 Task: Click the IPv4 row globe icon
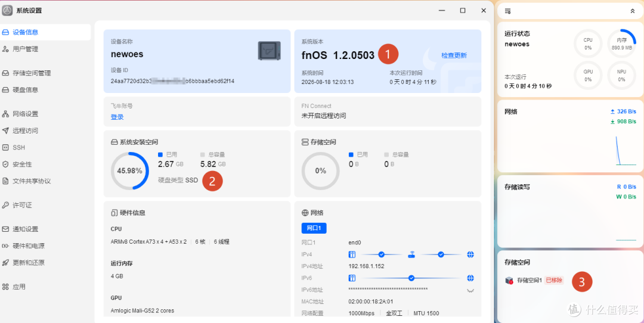pos(470,254)
